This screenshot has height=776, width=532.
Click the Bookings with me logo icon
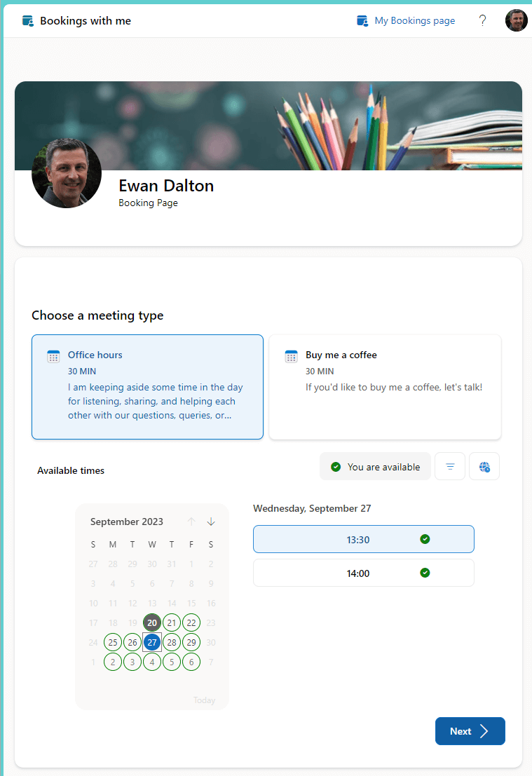tap(28, 21)
